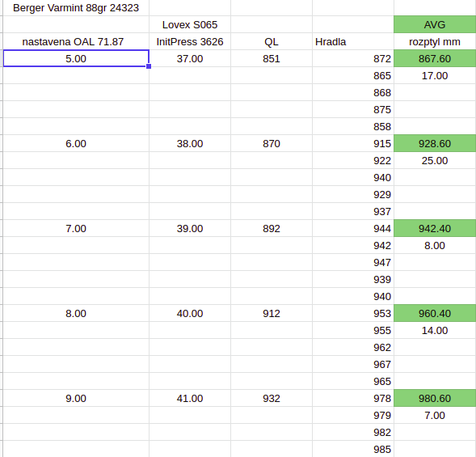Click the Hradla column header cell
The width and height of the screenshot is (476, 457).
(353, 41)
